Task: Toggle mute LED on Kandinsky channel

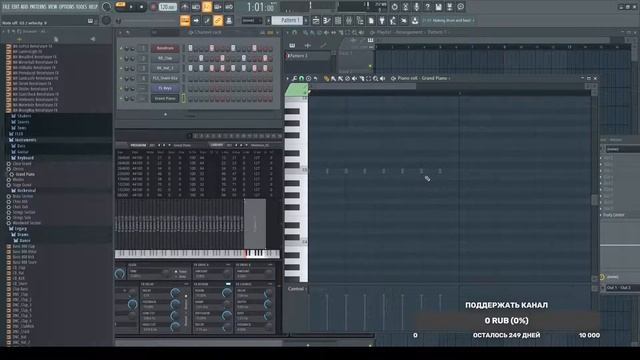Action: pos(121,49)
